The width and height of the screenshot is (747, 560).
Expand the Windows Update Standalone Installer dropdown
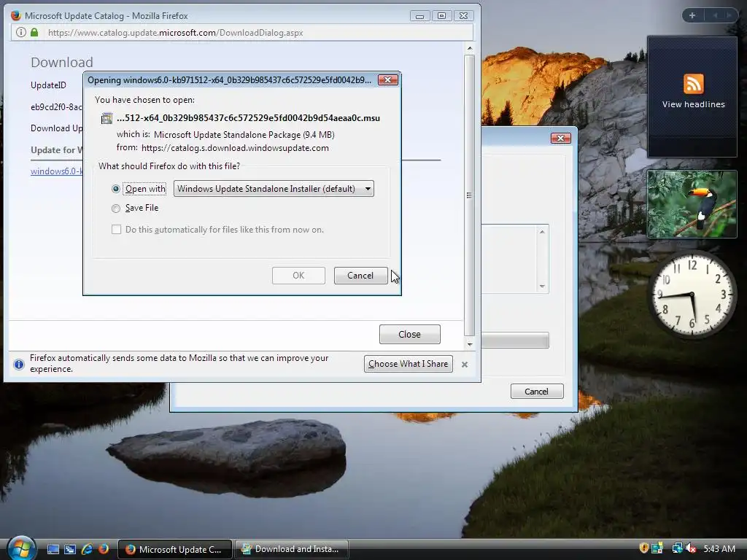click(x=274, y=189)
